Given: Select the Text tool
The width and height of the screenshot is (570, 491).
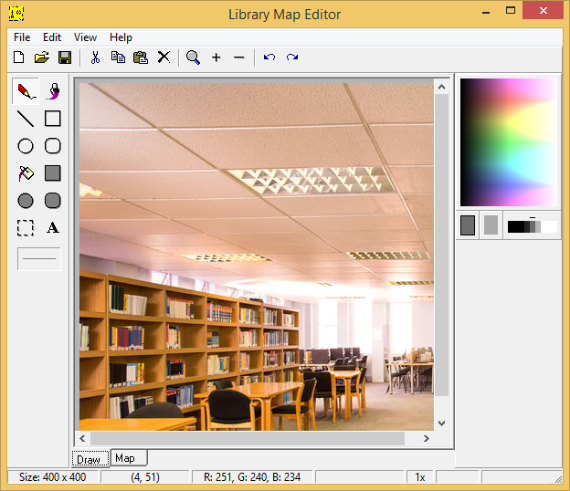Looking at the screenshot, I should (53, 228).
